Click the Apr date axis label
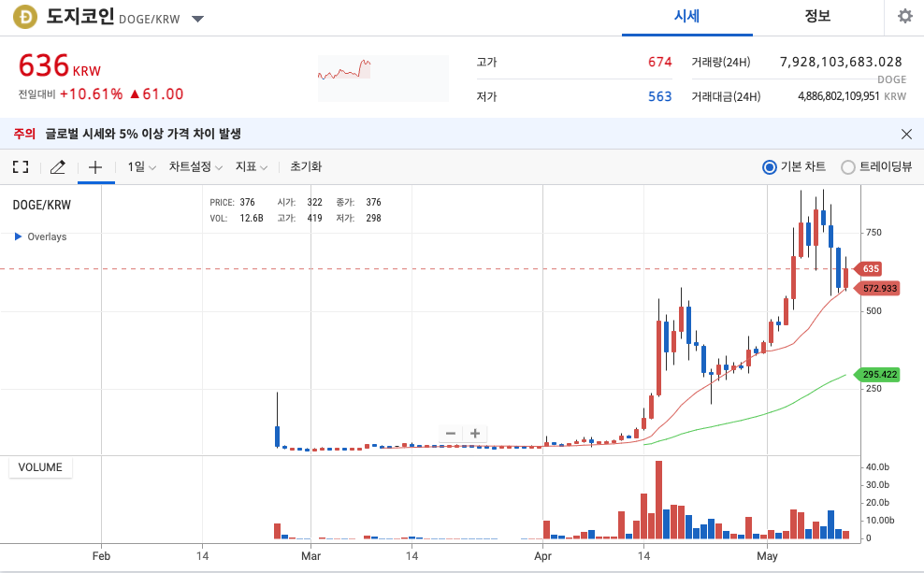 (542, 556)
